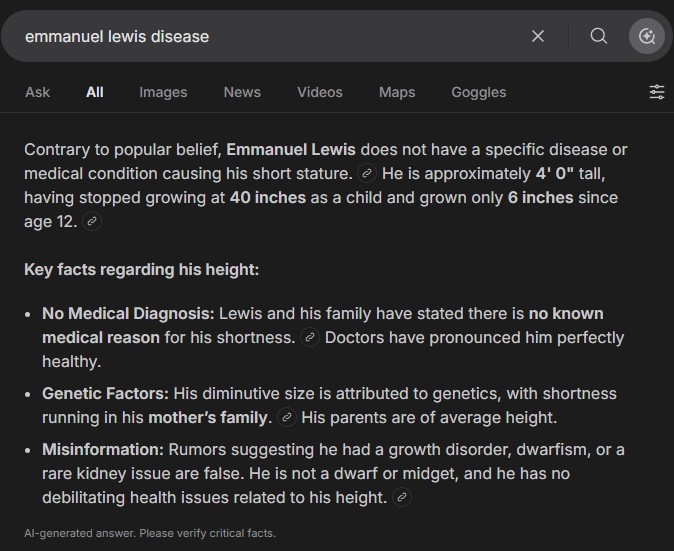Image resolution: width=674 pixels, height=551 pixels.
Task: Open citation link after 'age 12.'
Action: click(x=92, y=222)
